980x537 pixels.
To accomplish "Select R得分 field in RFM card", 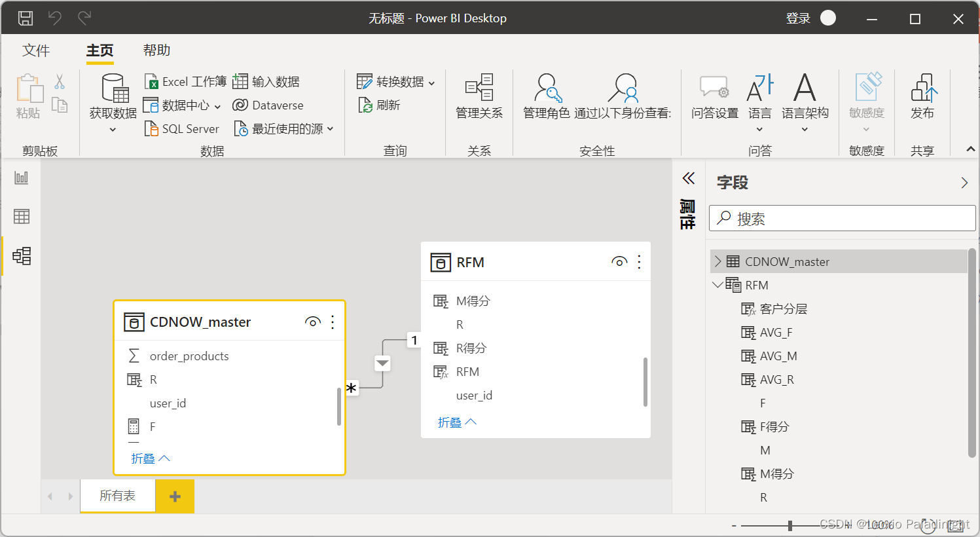I will click(x=471, y=348).
